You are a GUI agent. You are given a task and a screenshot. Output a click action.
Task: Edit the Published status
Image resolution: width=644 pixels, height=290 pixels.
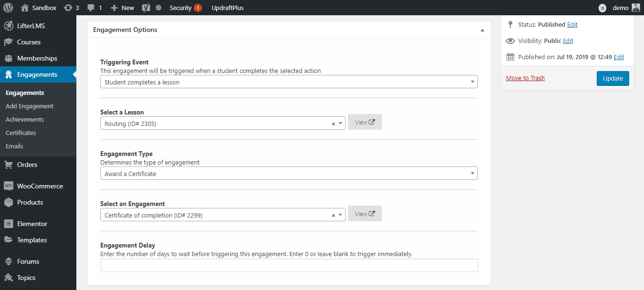(x=572, y=25)
